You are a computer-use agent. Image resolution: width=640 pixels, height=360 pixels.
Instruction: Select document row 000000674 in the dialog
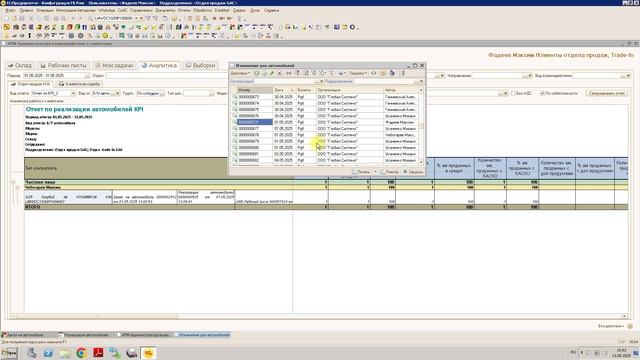click(x=325, y=104)
